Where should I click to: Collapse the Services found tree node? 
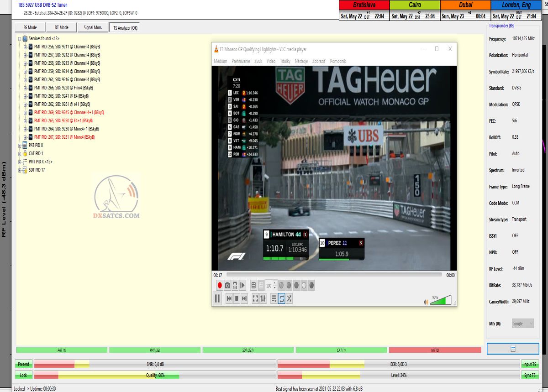(x=20, y=39)
